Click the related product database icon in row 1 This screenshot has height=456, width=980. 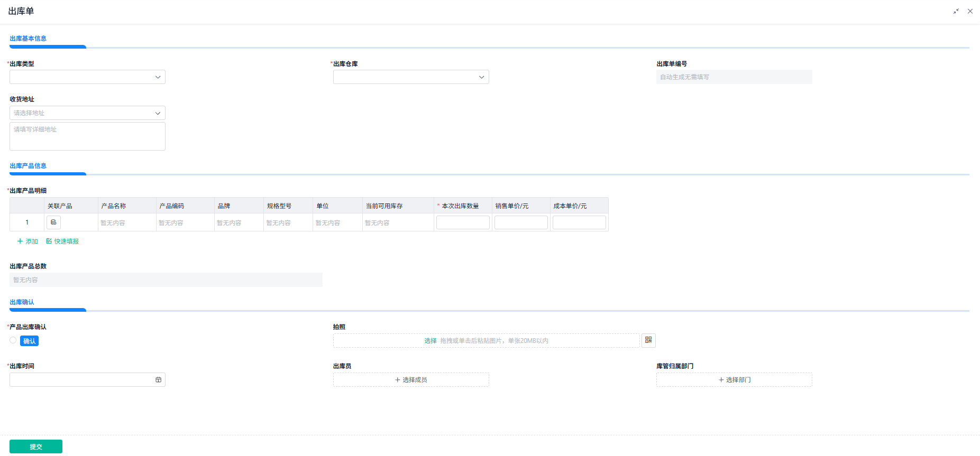tap(53, 222)
